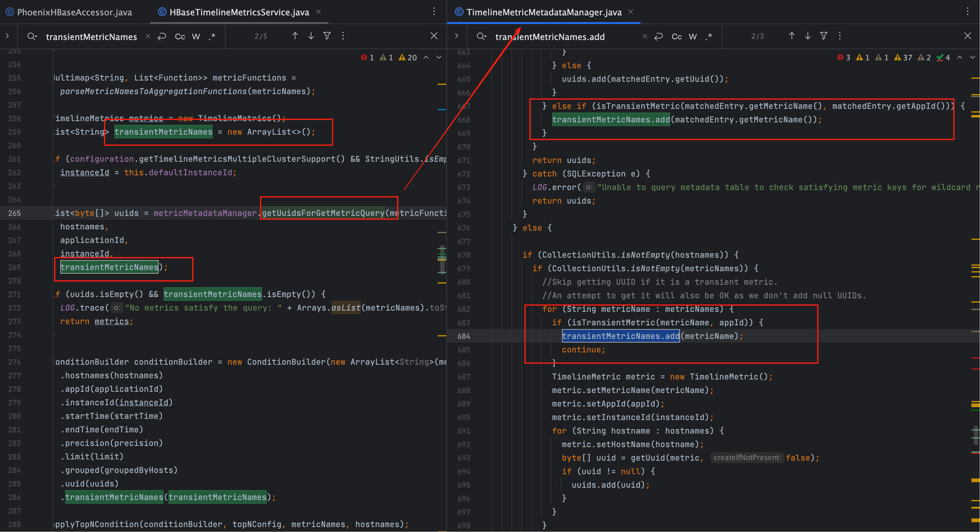Toggle Words option in left find bar
This screenshot has width=980, height=532.
(x=196, y=37)
